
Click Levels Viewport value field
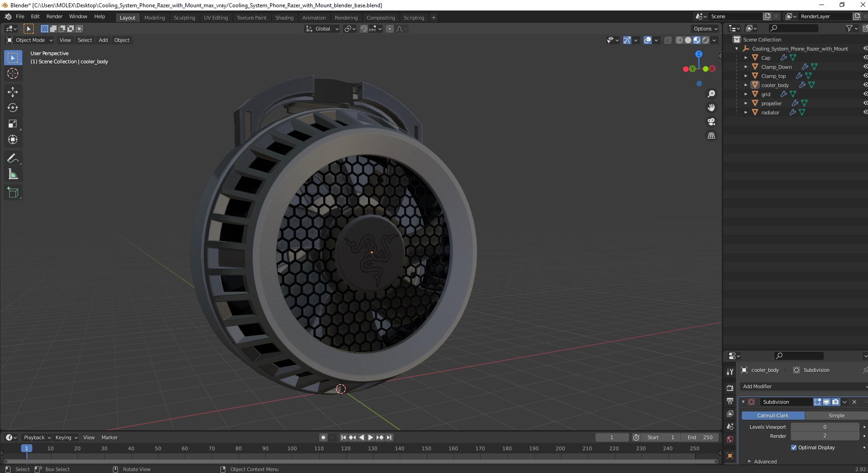point(825,427)
